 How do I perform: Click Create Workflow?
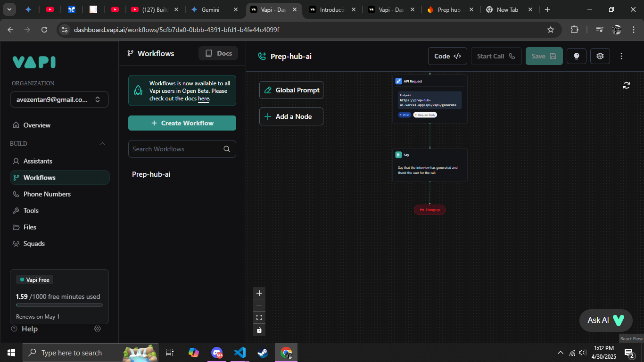point(182,123)
